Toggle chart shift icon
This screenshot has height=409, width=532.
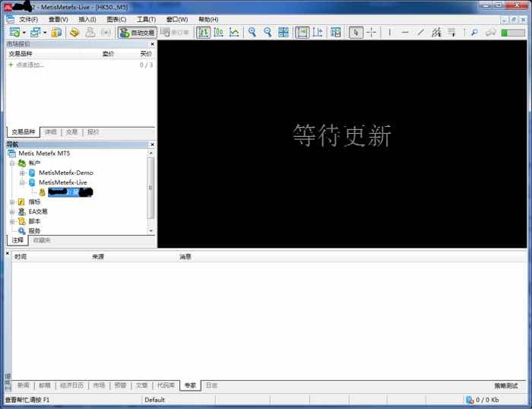pyautogui.click(x=318, y=32)
